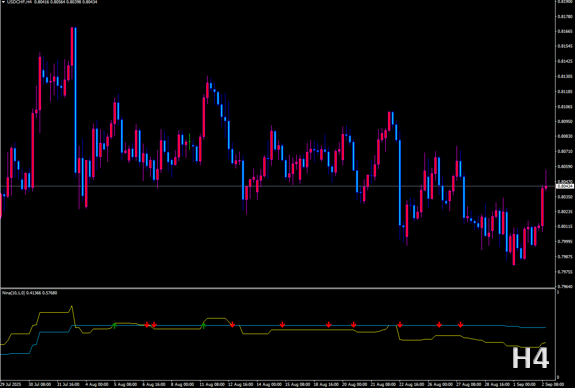Click the 0.79640 price scale label
Screen dimensions: 575x388
(565, 286)
